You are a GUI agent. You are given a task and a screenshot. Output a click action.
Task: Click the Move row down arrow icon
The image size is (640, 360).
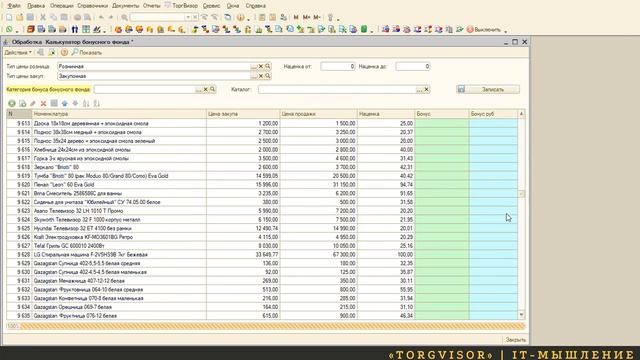[76, 104]
